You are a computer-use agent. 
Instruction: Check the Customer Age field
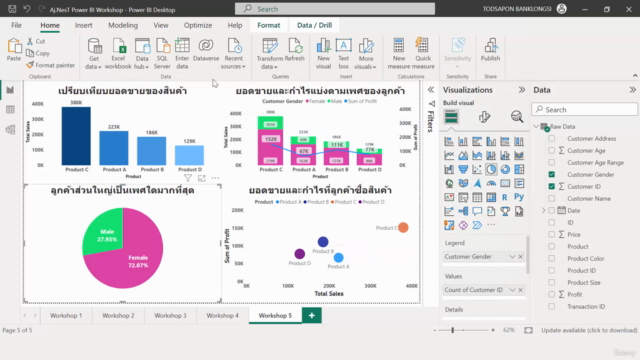551,150
